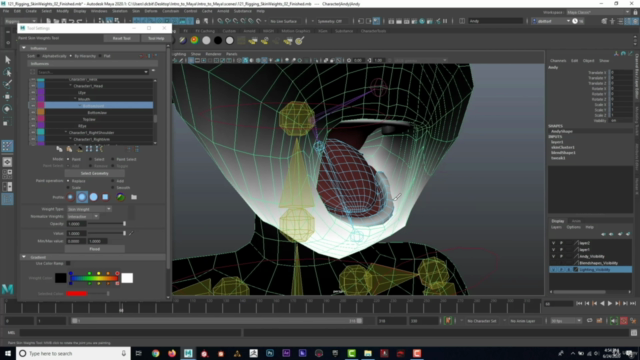Open the last image brush profile
This screenshot has height=360, width=640.
point(120,197)
